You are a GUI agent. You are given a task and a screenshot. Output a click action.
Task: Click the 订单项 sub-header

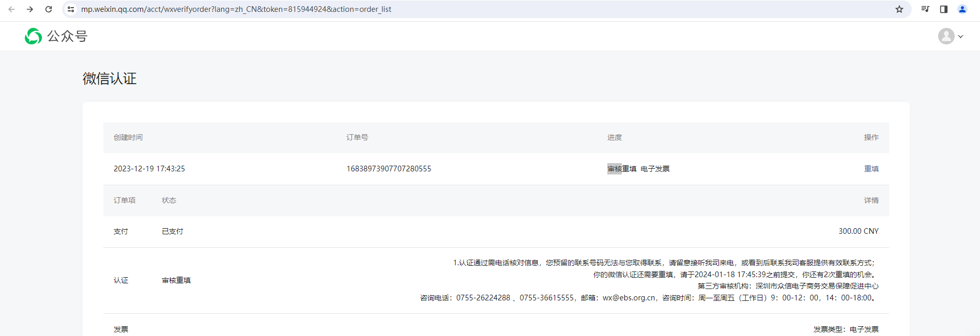click(125, 200)
